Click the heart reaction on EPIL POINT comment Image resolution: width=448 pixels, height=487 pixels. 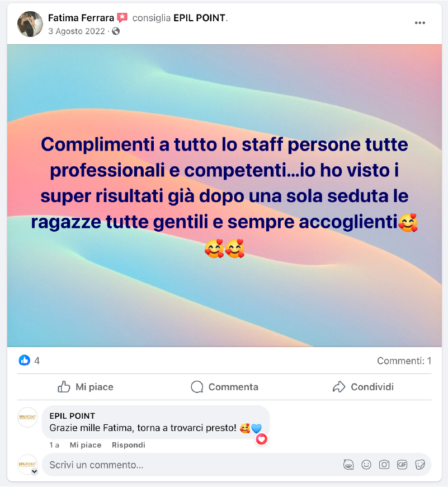coord(261,439)
